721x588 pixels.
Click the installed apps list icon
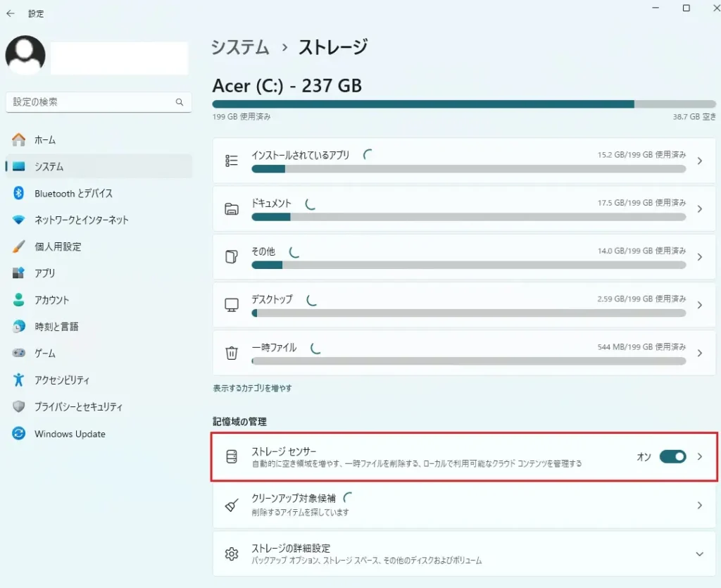pos(231,161)
